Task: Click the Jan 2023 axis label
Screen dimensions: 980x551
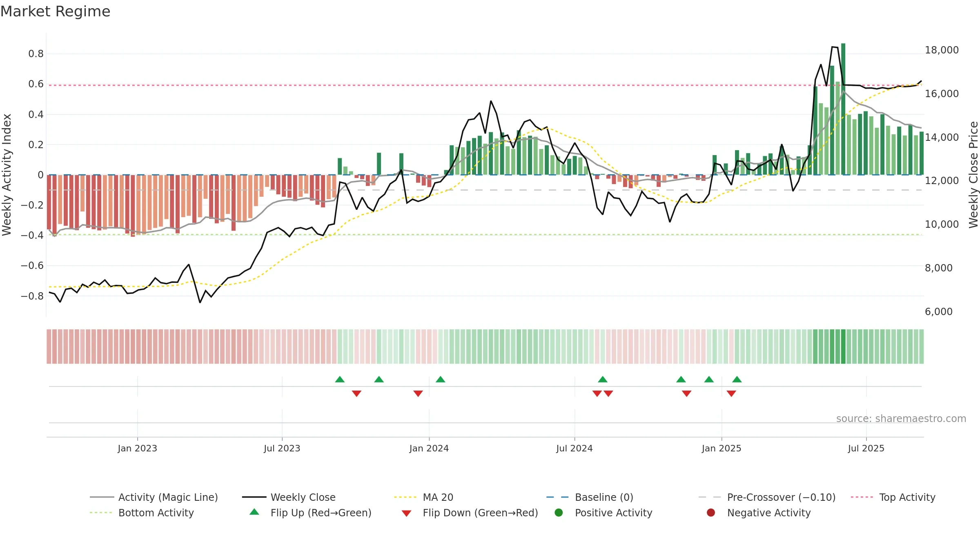Action: pyautogui.click(x=137, y=448)
